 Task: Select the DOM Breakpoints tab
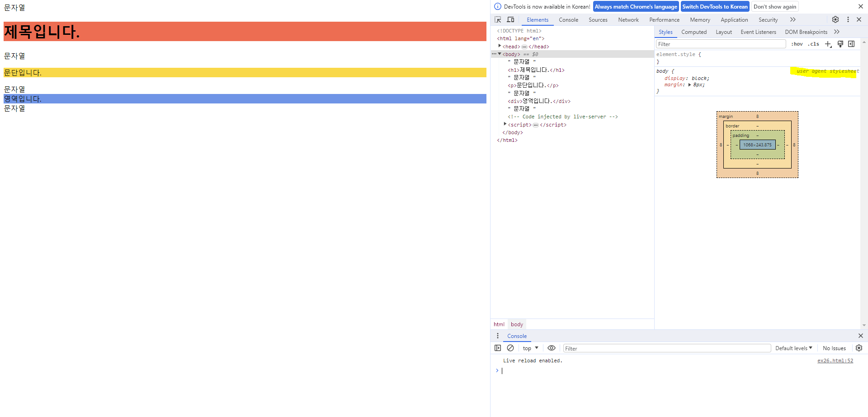click(x=806, y=32)
